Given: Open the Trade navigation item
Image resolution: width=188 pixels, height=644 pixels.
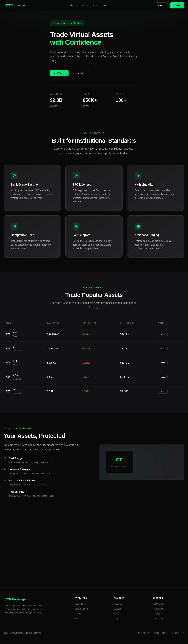Looking at the screenshot, I should click(x=84, y=5).
